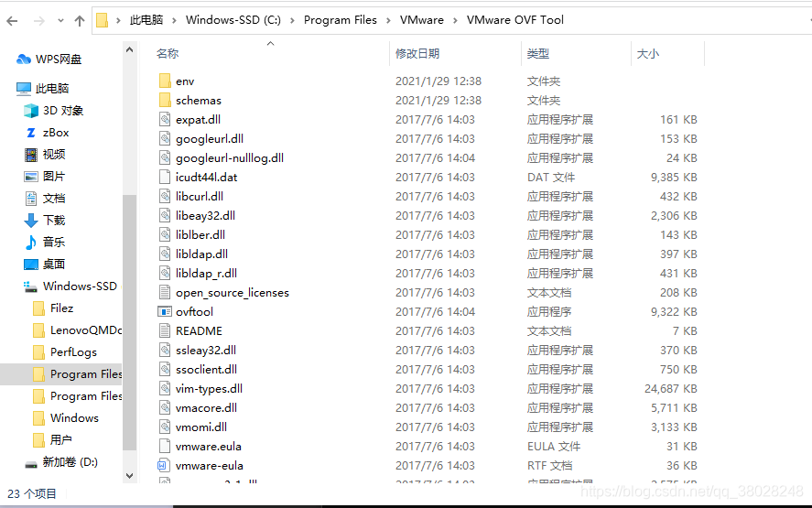Select the googleurl.dll file icon
Viewport: 812px width, 508px height.
(x=165, y=138)
